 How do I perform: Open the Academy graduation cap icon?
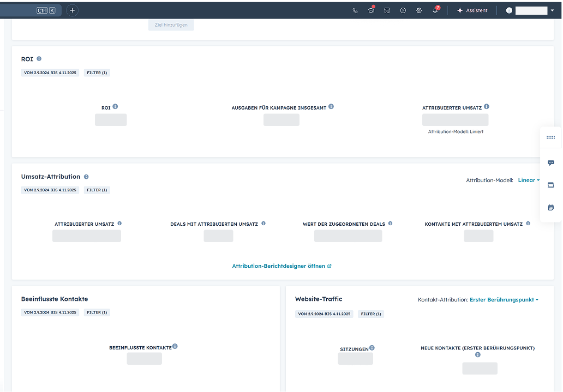(371, 10)
